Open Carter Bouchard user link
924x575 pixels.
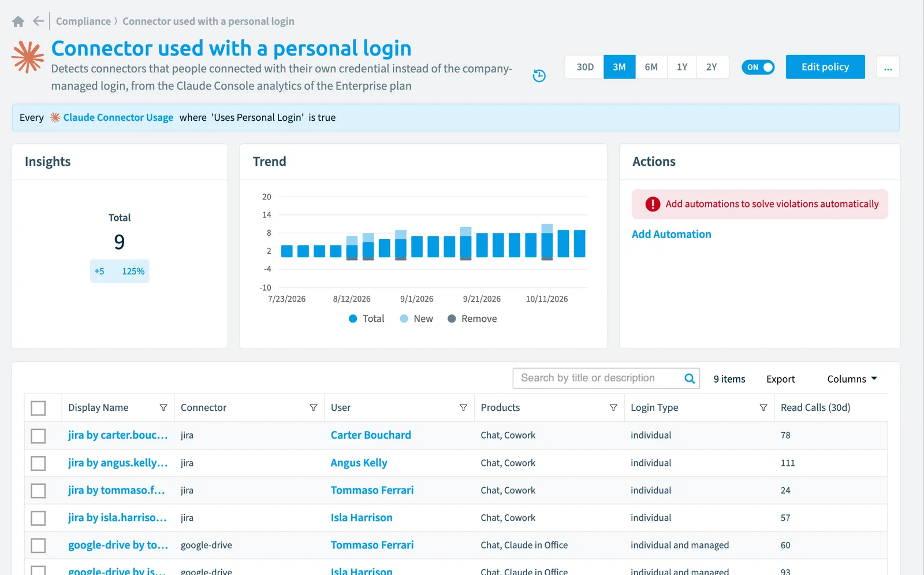371,435
